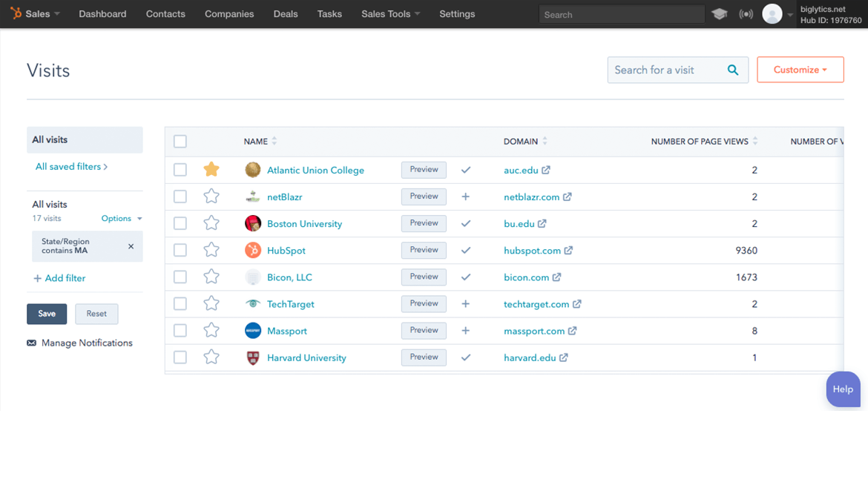This screenshot has height=488, width=868.
Task: Check the Atlantic Union College row checkbox
Action: click(x=180, y=169)
